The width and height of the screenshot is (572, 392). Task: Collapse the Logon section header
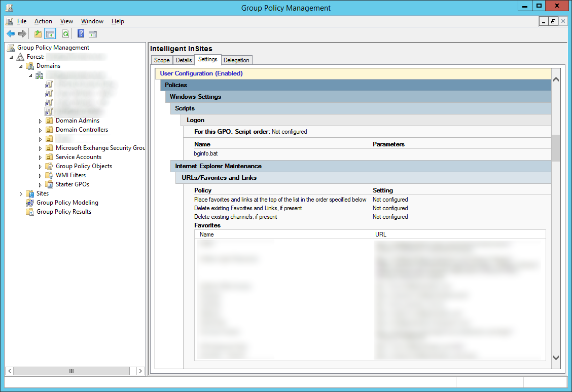[366, 120]
